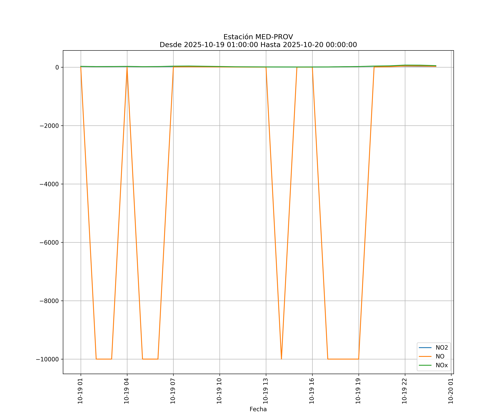
Task: Click the −8000 y-axis tick label
Action: 49,301
